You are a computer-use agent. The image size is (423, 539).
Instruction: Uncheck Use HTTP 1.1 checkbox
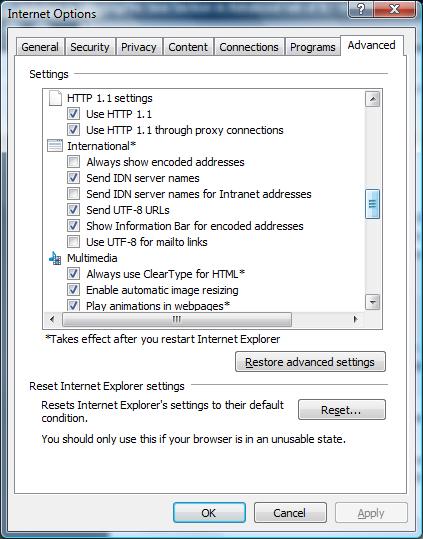(74, 114)
